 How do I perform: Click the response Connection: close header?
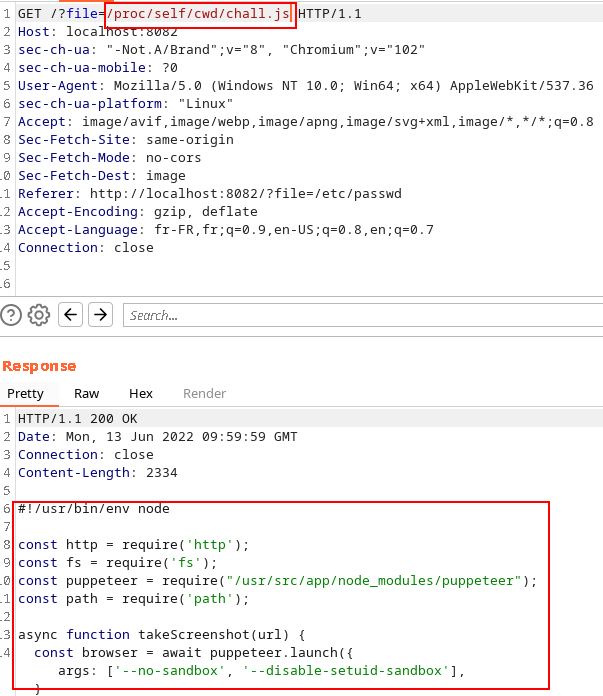point(86,455)
